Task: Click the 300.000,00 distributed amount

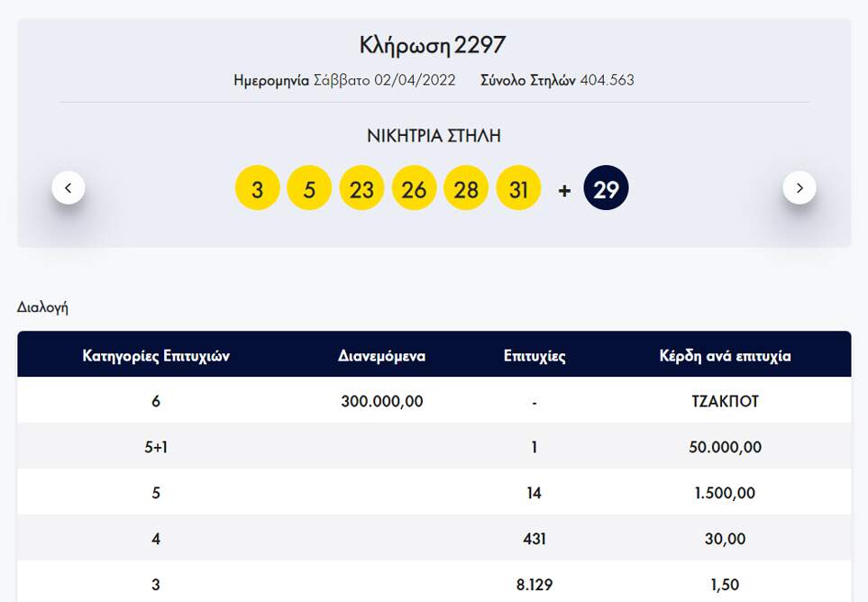Action: 381,401
